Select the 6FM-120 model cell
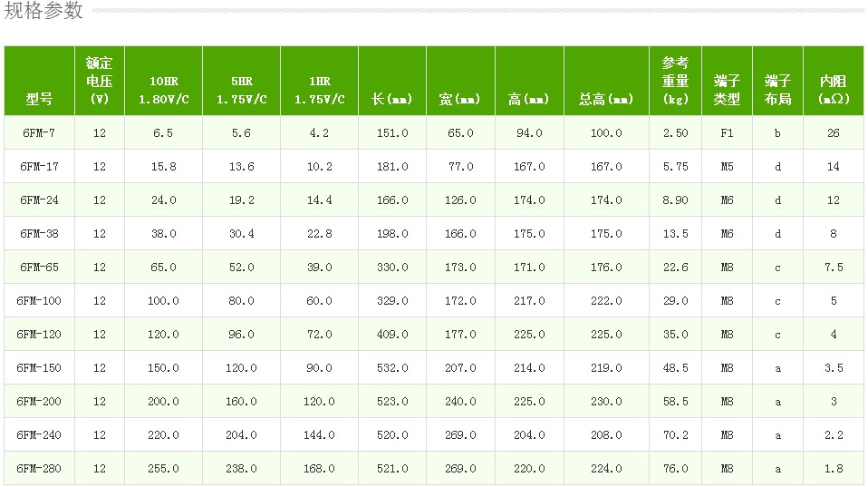The width and height of the screenshot is (868, 487). point(39,334)
